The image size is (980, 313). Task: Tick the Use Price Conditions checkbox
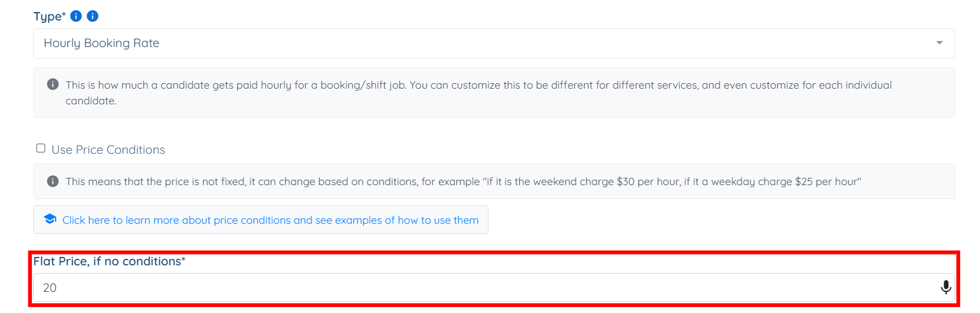[40, 148]
